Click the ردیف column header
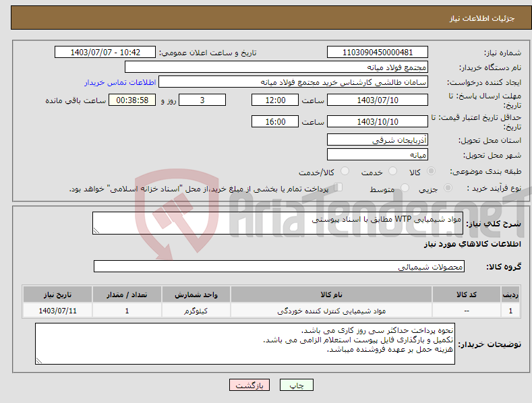Viewport: 532px width, 403px height. pyautogui.click(x=510, y=294)
